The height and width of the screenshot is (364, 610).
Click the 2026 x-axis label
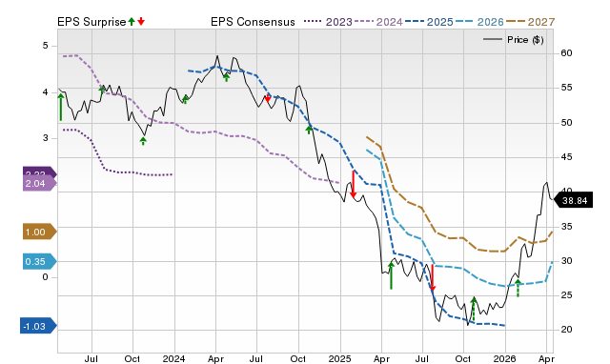coord(504,358)
